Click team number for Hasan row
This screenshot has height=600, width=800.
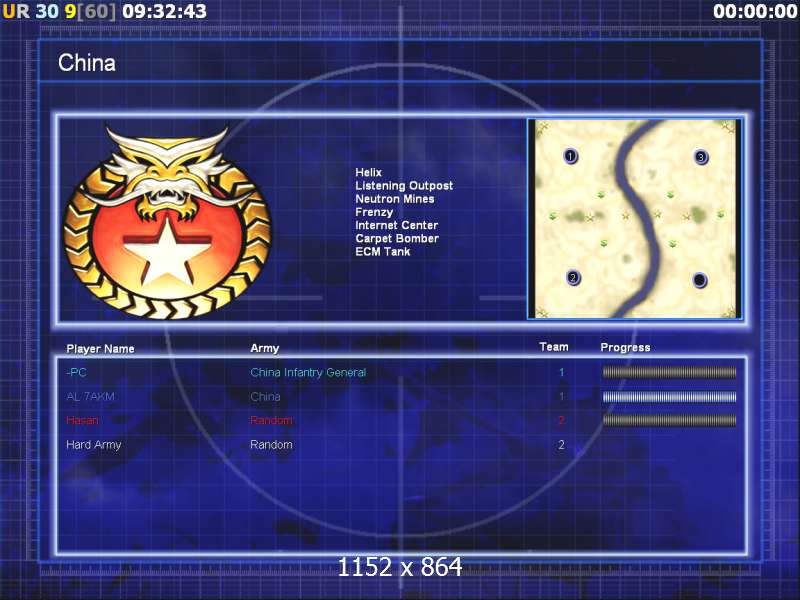point(562,420)
